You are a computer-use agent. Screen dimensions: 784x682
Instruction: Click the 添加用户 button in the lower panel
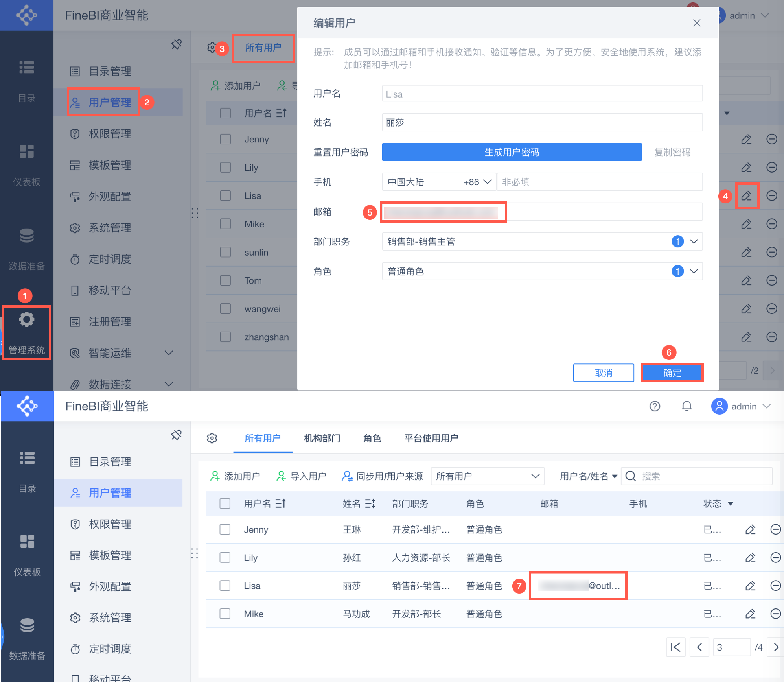pos(235,476)
